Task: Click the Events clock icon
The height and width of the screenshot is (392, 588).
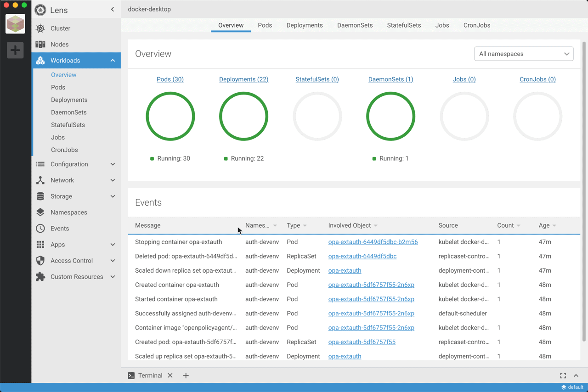Action: coord(40,229)
